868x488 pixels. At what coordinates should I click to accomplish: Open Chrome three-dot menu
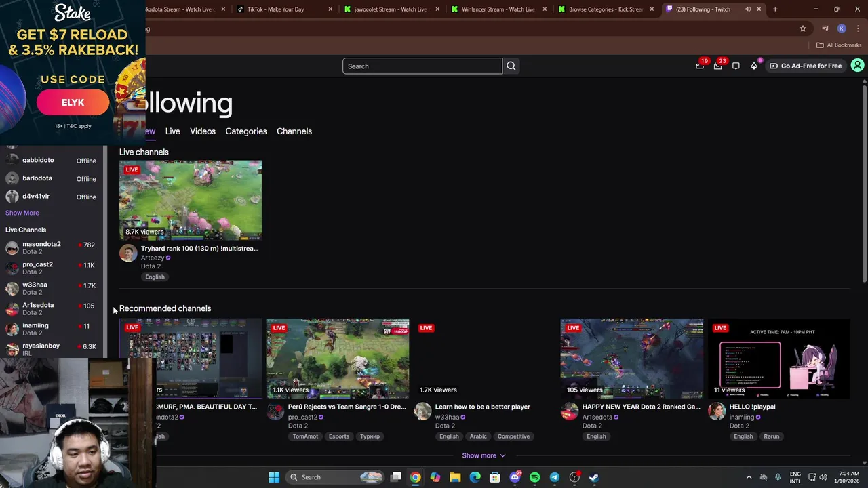pos(858,28)
